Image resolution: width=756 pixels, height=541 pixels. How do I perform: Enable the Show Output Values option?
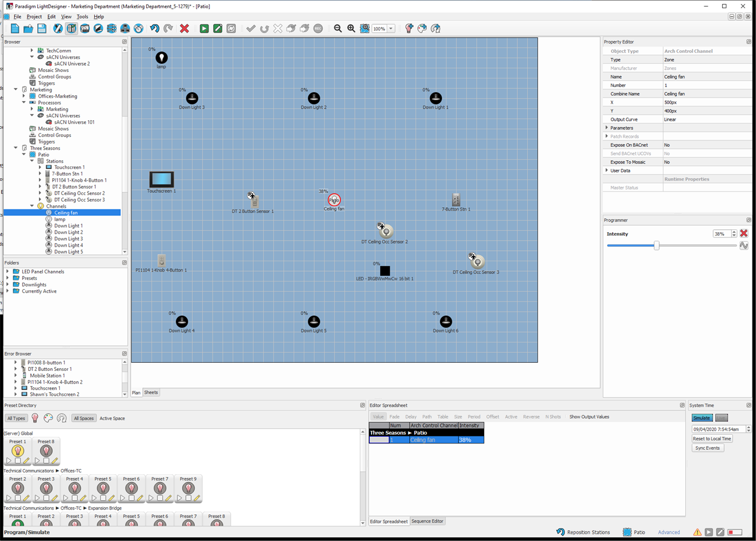589,417
